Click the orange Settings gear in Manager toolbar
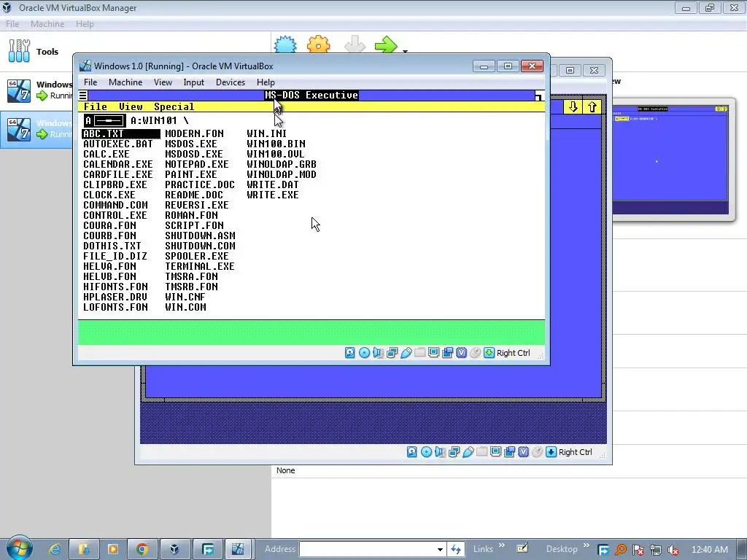The width and height of the screenshot is (747, 560). pyautogui.click(x=318, y=44)
